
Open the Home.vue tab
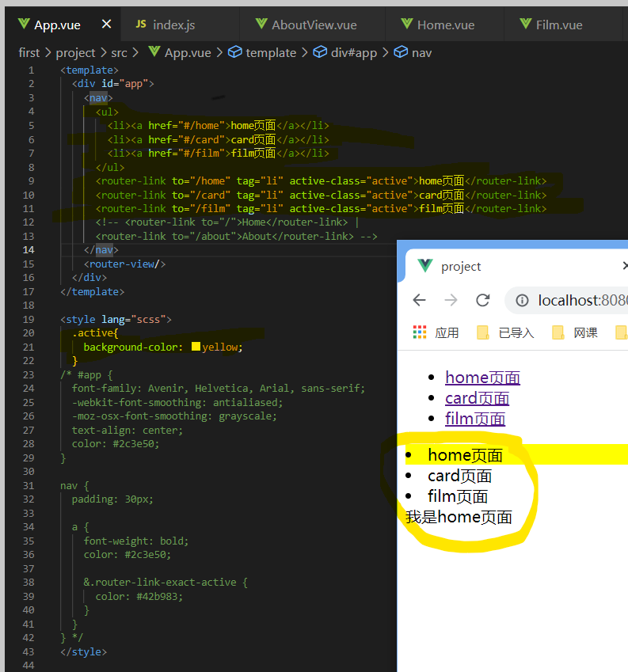coord(446,25)
